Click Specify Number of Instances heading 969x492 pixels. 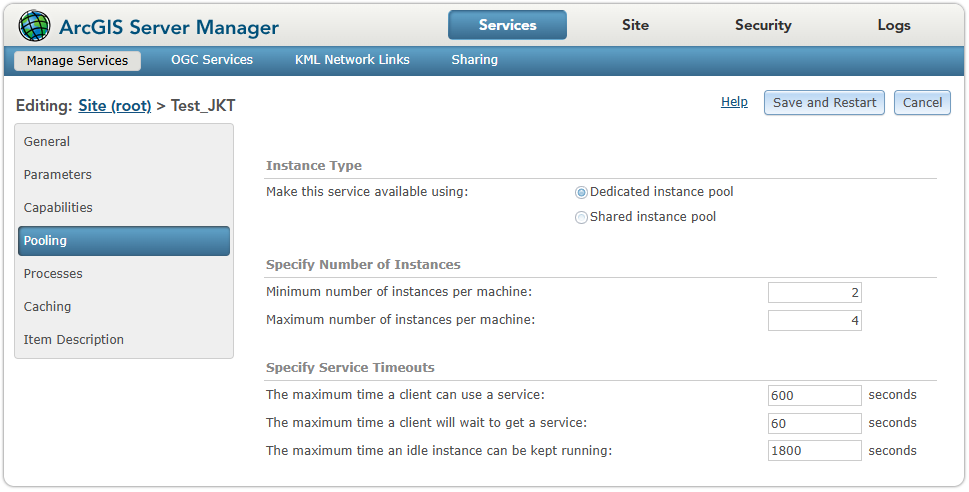(x=363, y=265)
